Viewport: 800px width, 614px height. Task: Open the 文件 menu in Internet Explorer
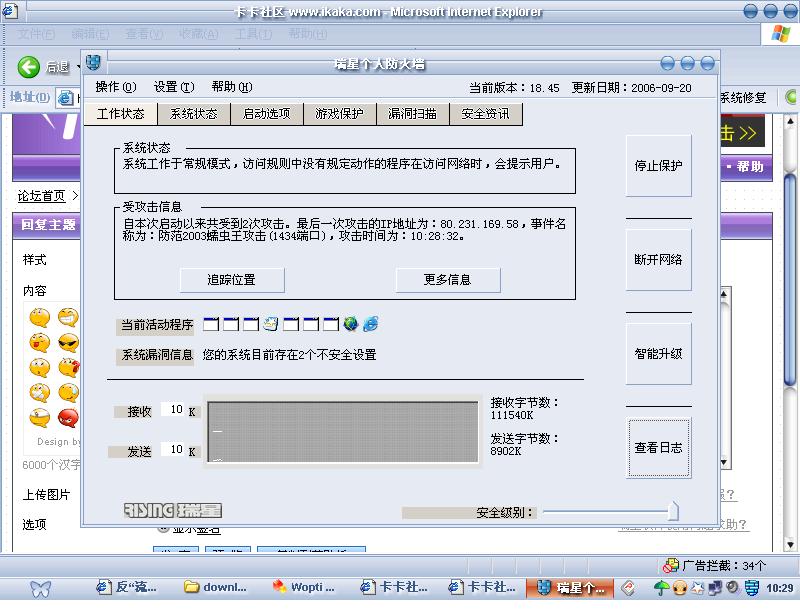click(36, 34)
